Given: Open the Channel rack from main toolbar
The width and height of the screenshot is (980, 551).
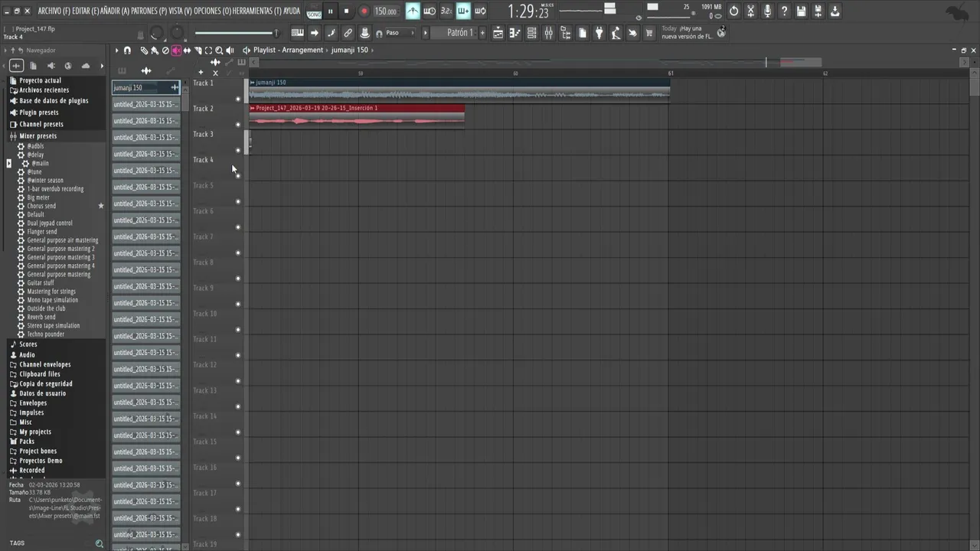Looking at the screenshot, I should (531, 33).
